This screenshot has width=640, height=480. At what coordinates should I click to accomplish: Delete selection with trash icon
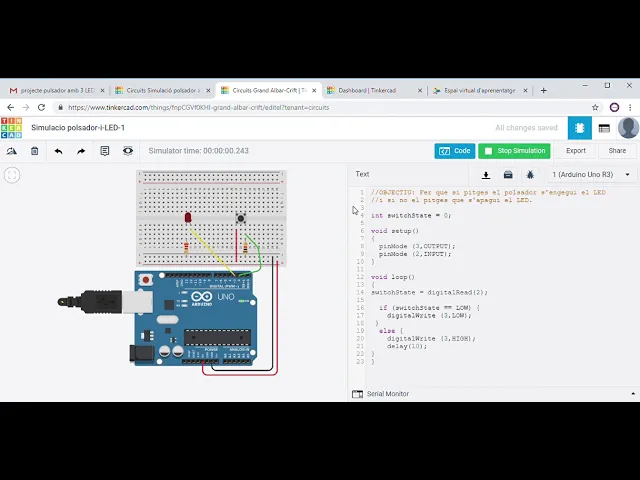coord(35,151)
